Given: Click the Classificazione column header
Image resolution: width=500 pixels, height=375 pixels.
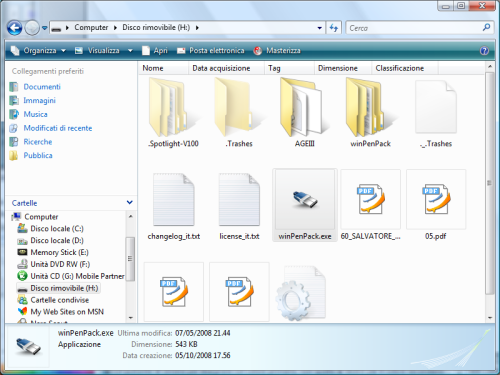Looking at the screenshot, I should click(405, 68).
